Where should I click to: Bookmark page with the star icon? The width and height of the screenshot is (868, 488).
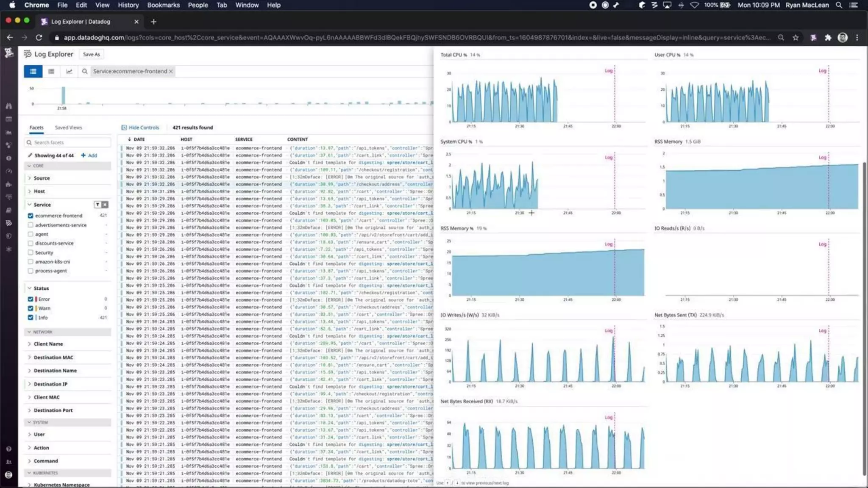point(796,38)
